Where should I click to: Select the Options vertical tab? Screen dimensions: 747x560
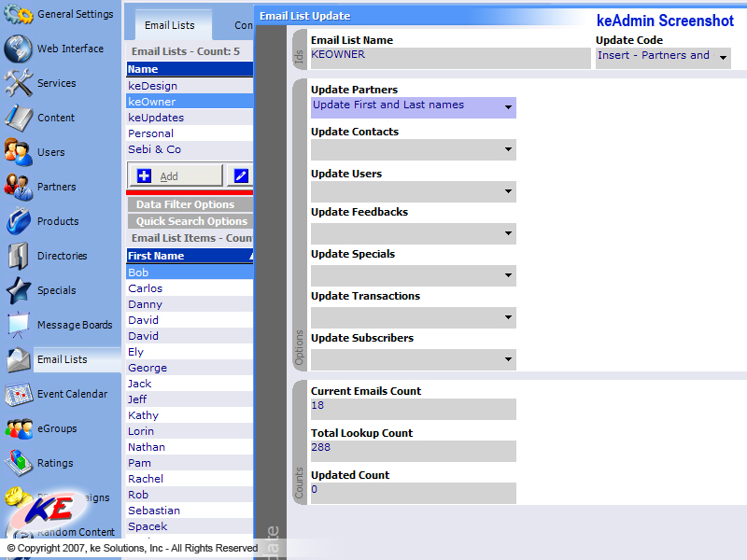(x=299, y=225)
